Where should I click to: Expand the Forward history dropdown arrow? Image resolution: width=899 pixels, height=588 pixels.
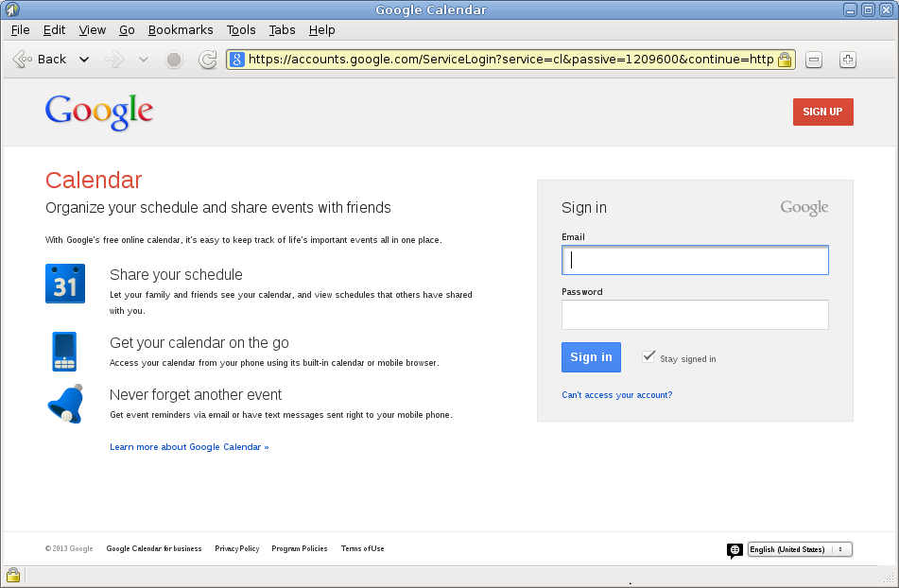(x=144, y=60)
